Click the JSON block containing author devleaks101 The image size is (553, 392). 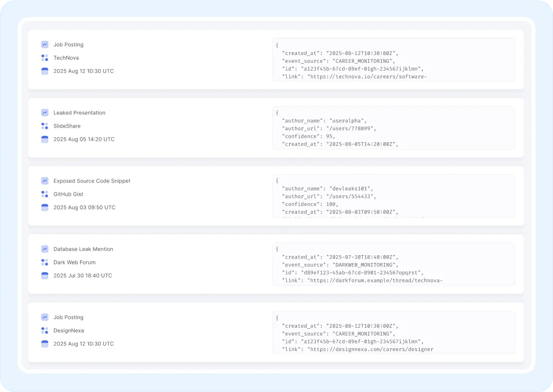coord(393,196)
